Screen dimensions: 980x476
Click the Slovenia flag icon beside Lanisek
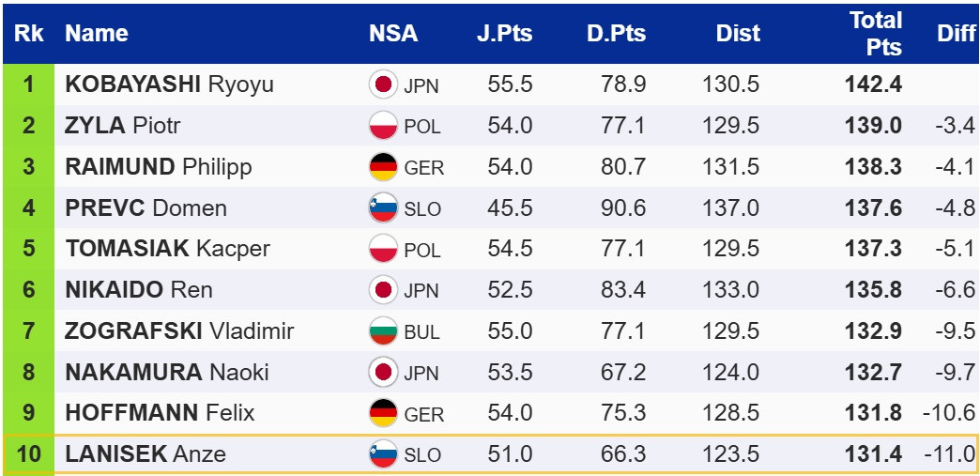pos(382,455)
